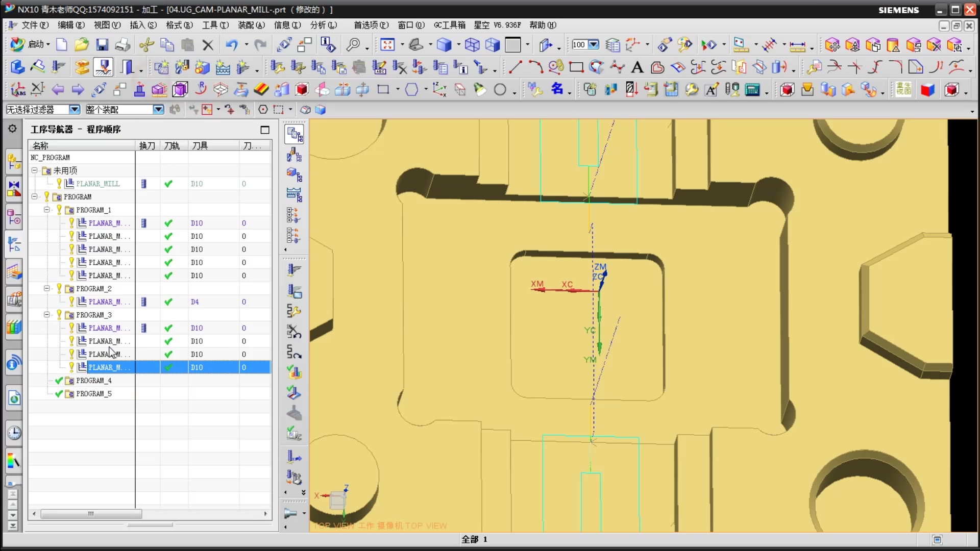This screenshot has width=980, height=551.
Task: Open the 分析 menu
Action: (323, 25)
